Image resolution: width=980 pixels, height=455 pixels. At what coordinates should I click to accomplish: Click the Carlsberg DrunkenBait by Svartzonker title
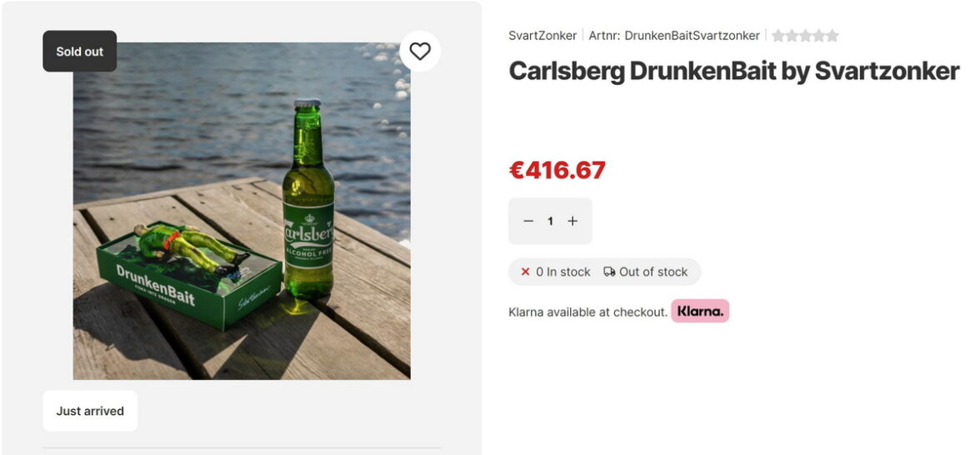(x=733, y=72)
